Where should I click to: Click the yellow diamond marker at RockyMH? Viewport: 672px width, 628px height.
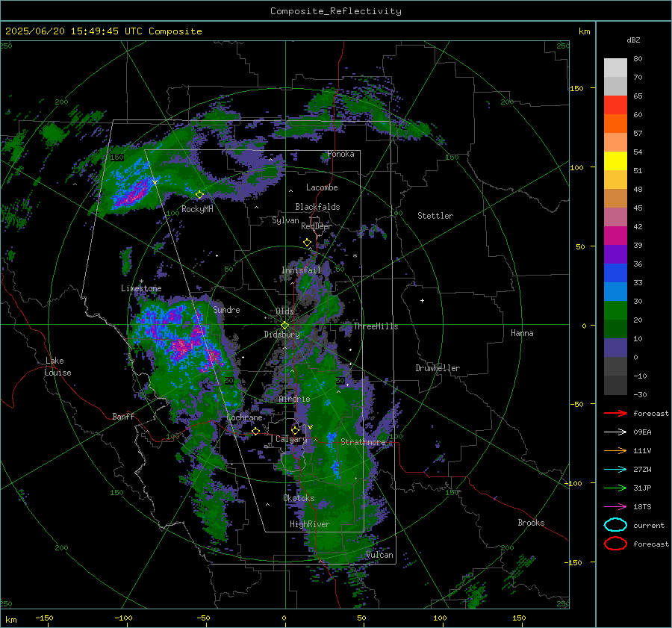click(x=199, y=195)
